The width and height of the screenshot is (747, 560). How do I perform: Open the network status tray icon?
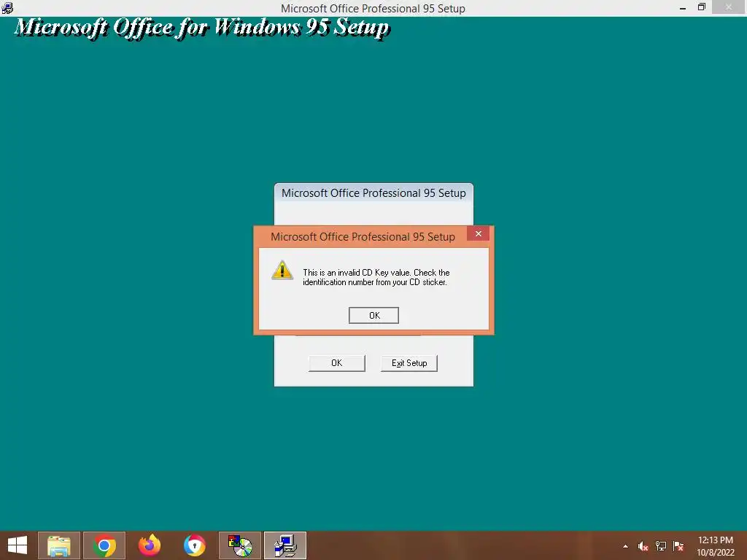(661, 546)
